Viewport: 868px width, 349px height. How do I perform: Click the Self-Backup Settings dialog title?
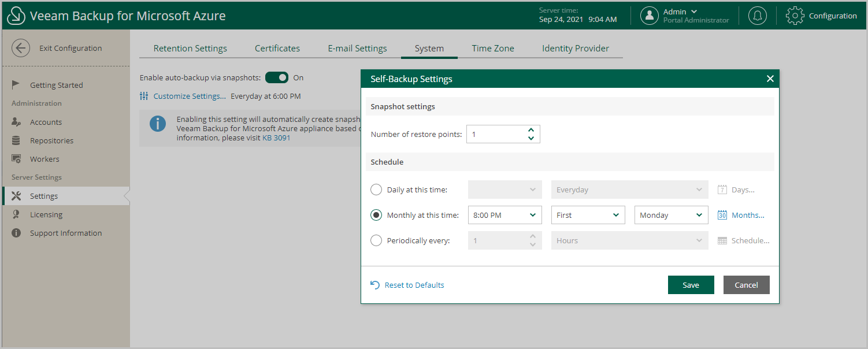[411, 79]
